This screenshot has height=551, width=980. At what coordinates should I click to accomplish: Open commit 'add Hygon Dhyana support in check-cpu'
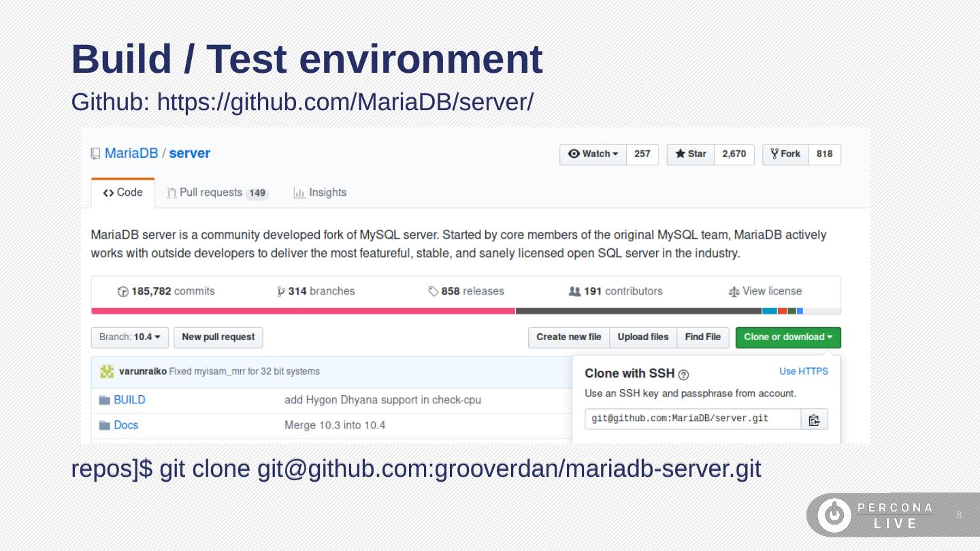click(382, 400)
